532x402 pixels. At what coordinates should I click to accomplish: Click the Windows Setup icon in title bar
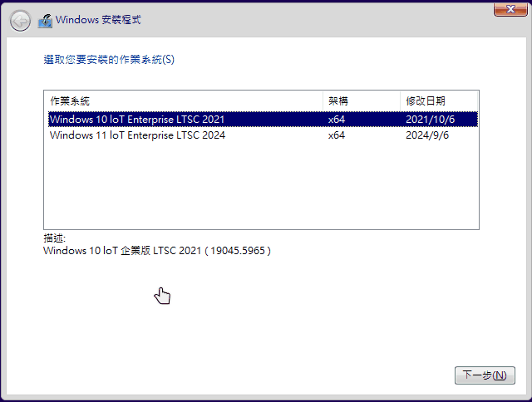click(x=45, y=21)
